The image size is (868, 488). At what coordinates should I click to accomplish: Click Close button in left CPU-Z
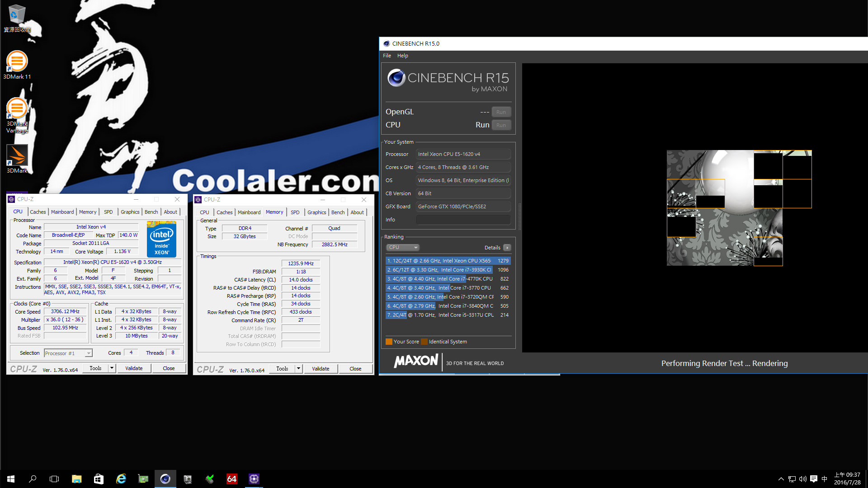(x=169, y=368)
